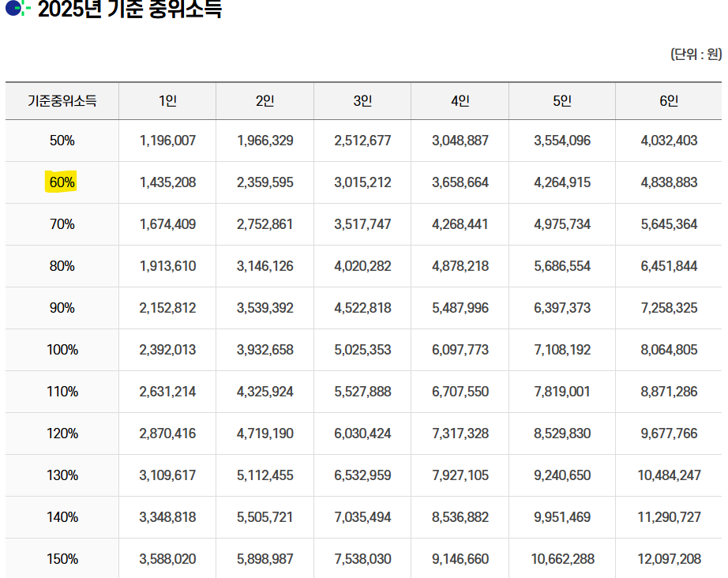Image resolution: width=728 pixels, height=578 pixels.
Task: Click the value 2,152,812
Action: coord(167,308)
